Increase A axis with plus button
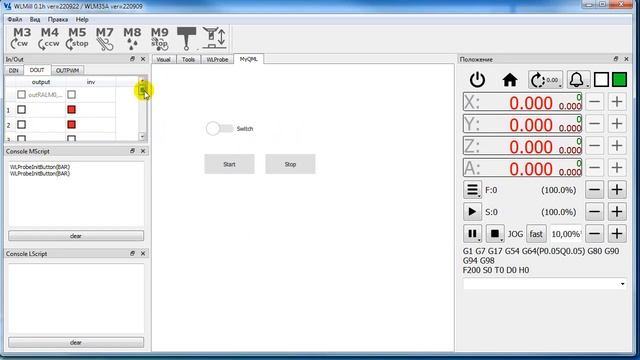Image resolution: width=640 pixels, height=360 pixels. pyautogui.click(x=617, y=168)
